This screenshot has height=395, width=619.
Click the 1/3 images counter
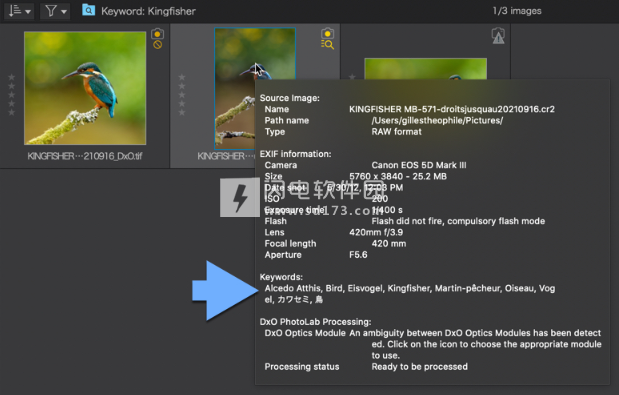pyautogui.click(x=517, y=11)
